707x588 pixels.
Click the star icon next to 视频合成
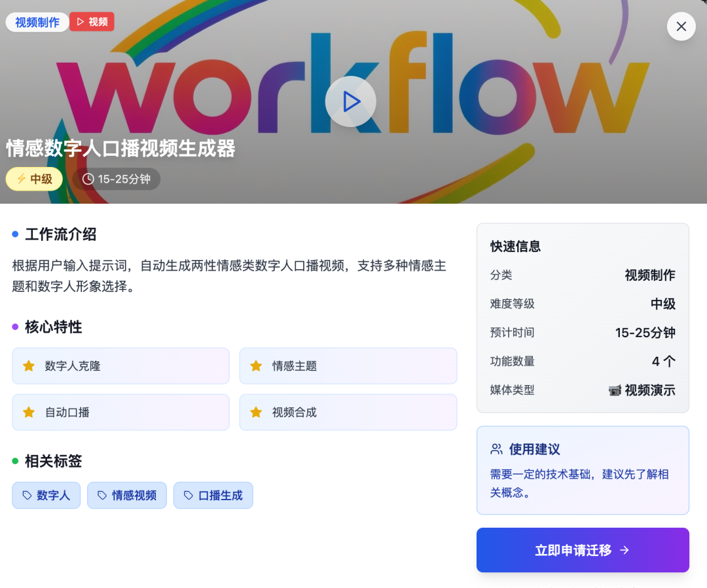(x=256, y=412)
